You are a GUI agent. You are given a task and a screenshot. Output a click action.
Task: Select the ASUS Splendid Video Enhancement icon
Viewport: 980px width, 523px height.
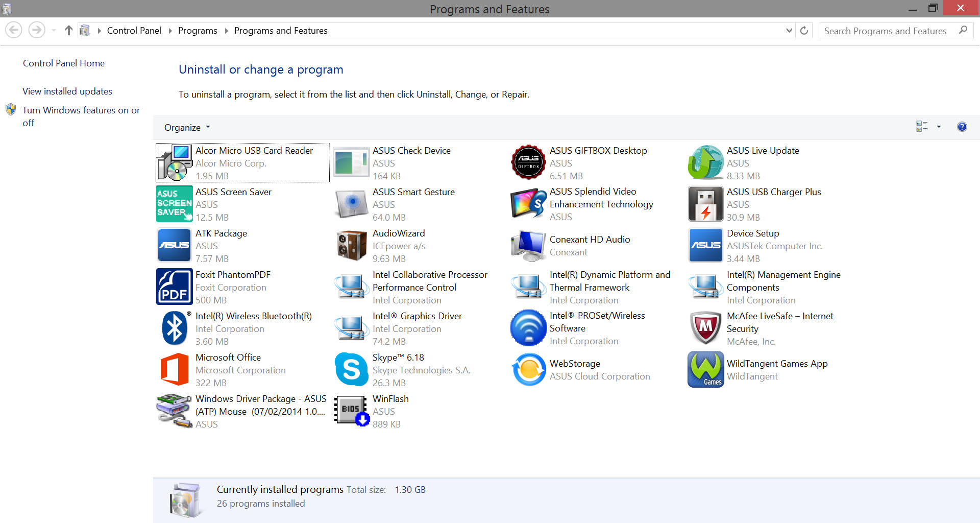(529, 204)
